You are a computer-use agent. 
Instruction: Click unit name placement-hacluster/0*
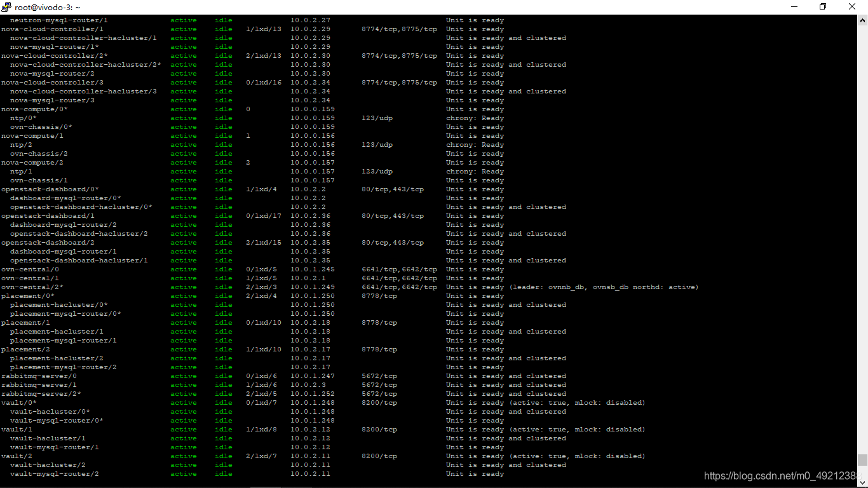[x=59, y=305]
